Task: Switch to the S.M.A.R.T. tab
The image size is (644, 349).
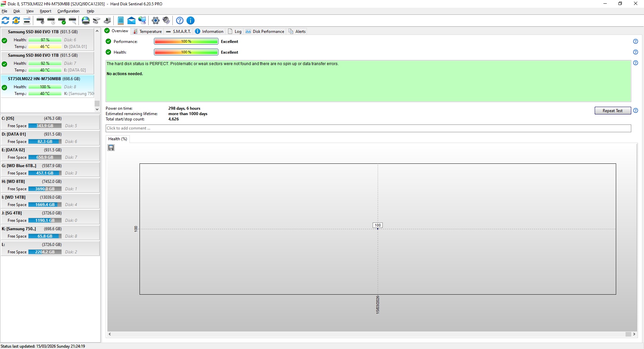Action: (178, 31)
